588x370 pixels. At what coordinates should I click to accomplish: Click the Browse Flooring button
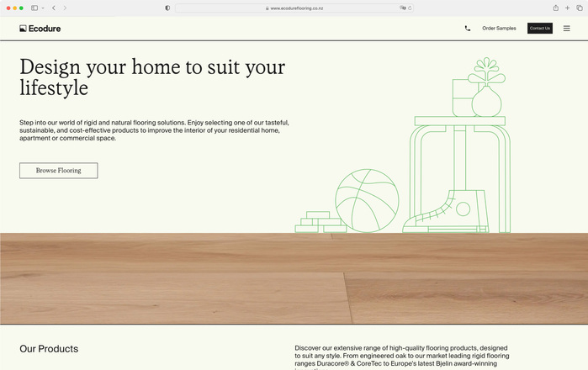(59, 171)
